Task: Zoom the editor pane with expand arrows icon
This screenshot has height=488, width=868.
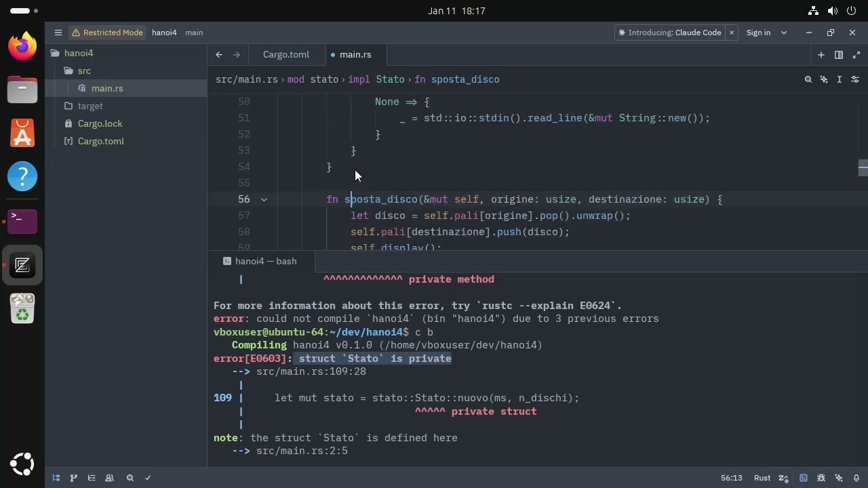Action: (x=856, y=55)
